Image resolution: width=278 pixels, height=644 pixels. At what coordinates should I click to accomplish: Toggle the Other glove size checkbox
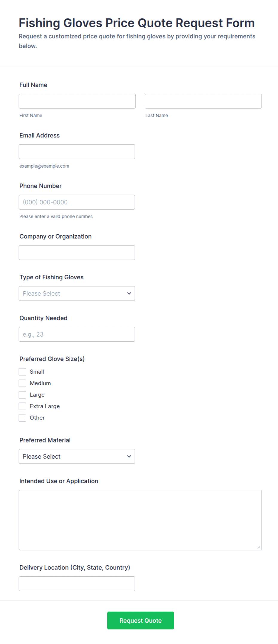tap(22, 418)
